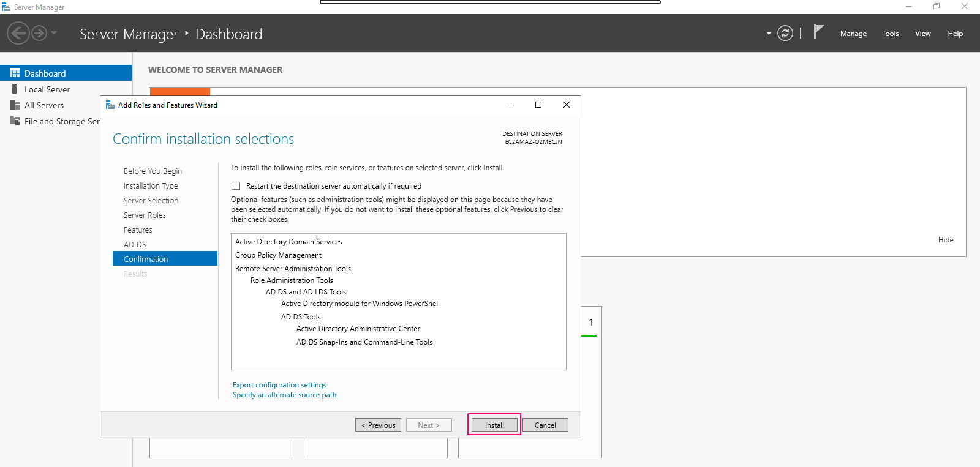The image size is (980, 467).
Task: Select the Confirmation step in the wizard
Action: pos(165,258)
